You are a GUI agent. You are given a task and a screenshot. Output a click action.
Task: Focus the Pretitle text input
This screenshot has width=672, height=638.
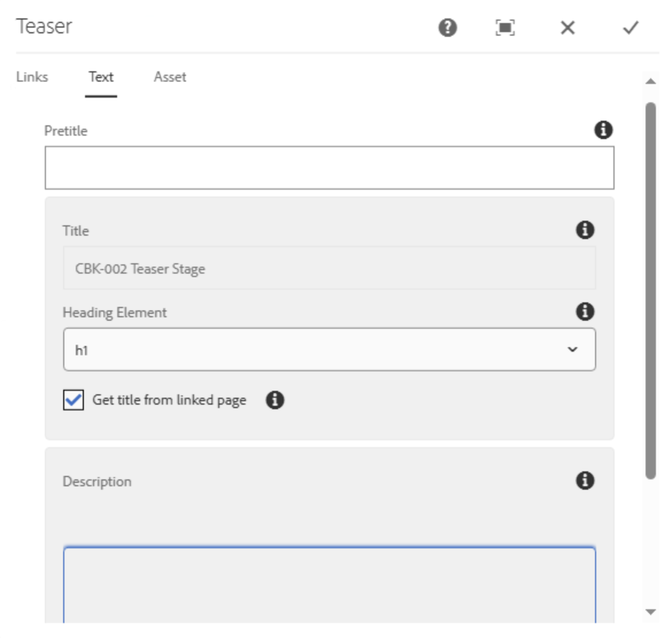tap(329, 168)
